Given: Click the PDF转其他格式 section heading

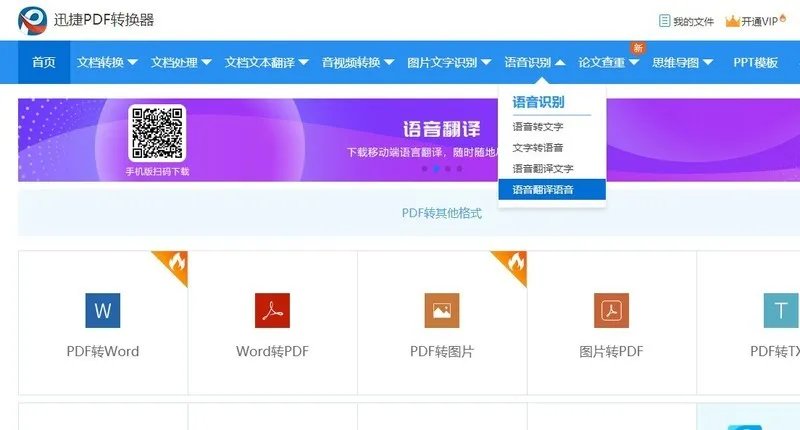Looking at the screenshot, I should [x=442, y=213].
